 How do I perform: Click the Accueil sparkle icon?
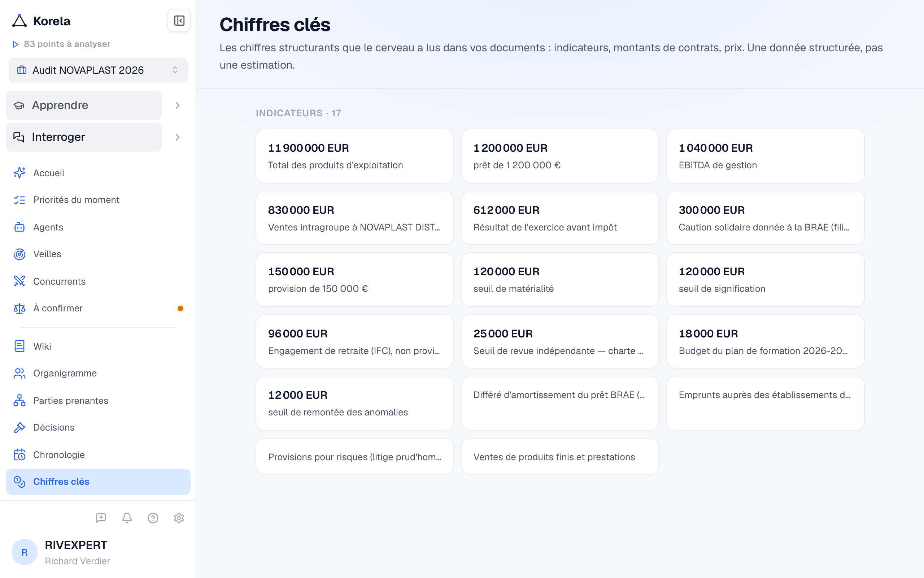click(x=19, y=173)
